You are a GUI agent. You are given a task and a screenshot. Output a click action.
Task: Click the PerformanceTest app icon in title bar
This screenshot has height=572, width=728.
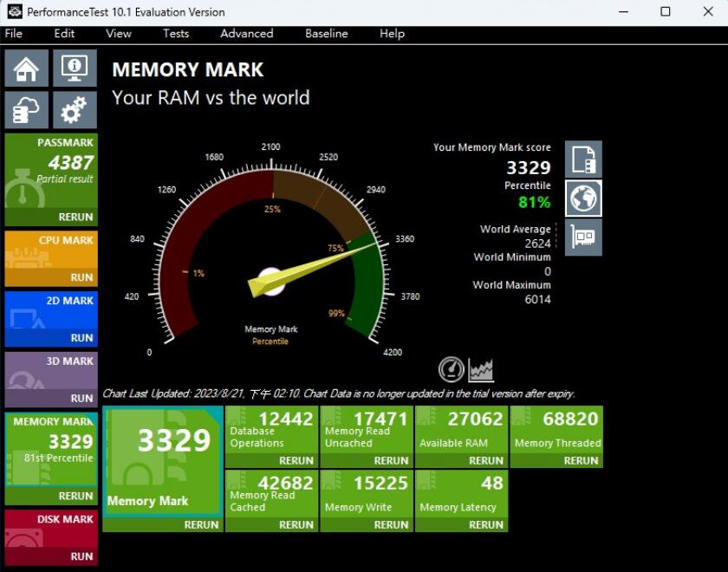coord(14,11)
